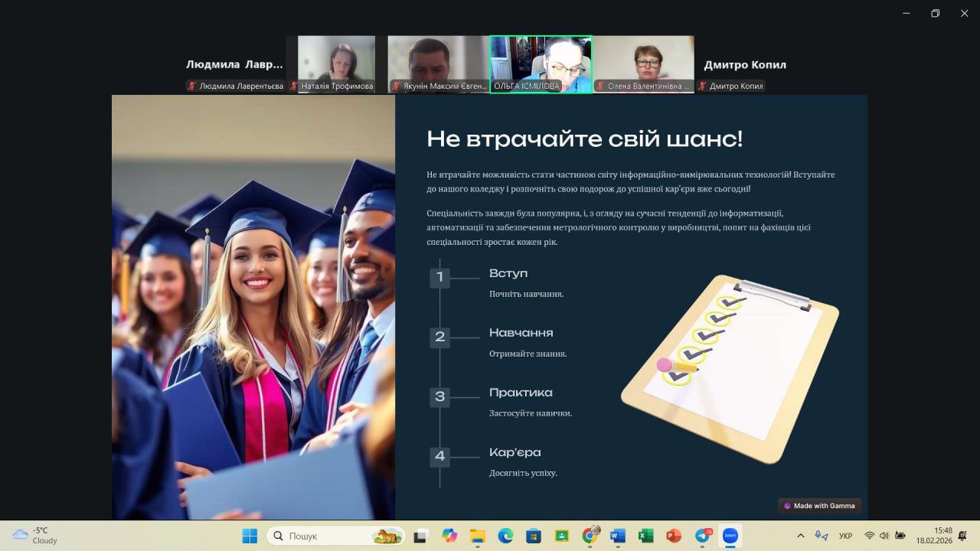This screenshot has width=980, height=551.
Task: Select Людмила Лаврентьєва's participant tile
Action: click(x=235, y=65)
